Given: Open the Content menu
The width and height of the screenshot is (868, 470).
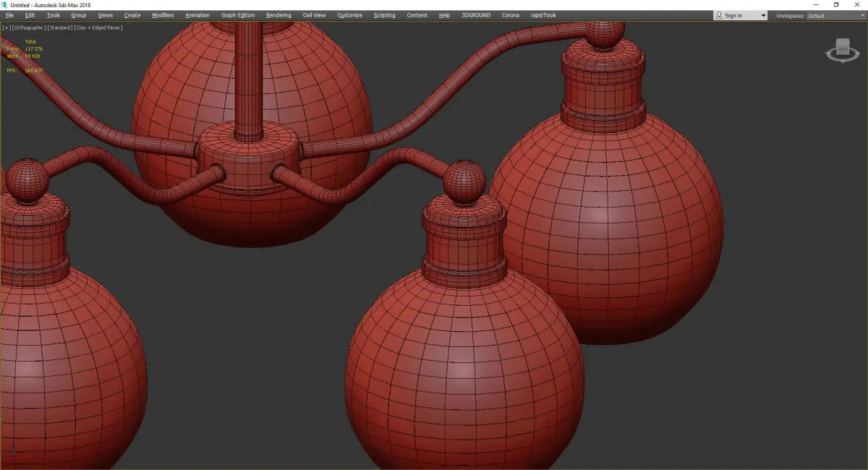Looking at the screenshot, I should (417, 15).
